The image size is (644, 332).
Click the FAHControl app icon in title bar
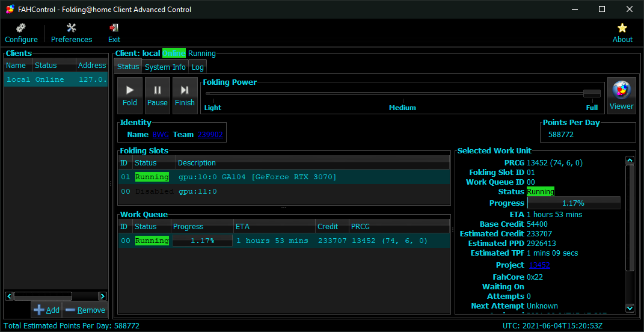[x=10, y=9]
